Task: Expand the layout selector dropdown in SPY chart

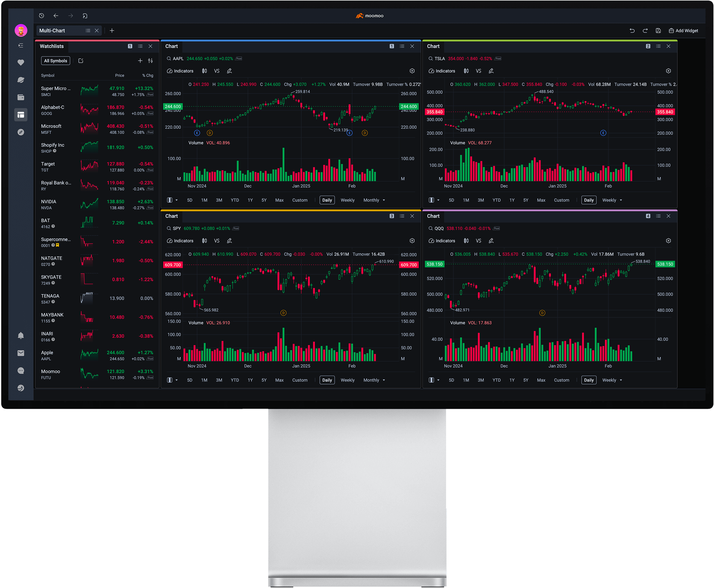Action: coord(177,380)
